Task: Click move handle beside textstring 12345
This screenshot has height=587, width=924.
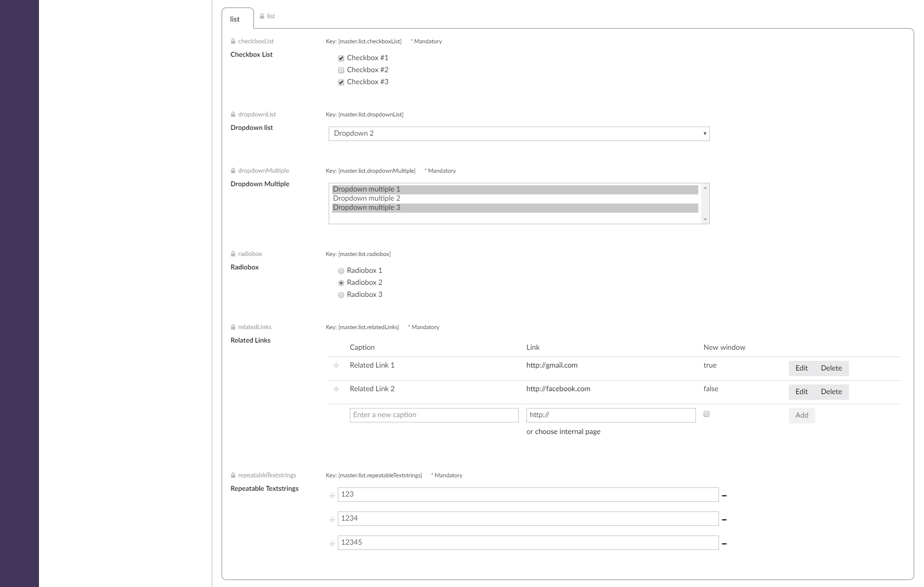Action: point(332,544)
